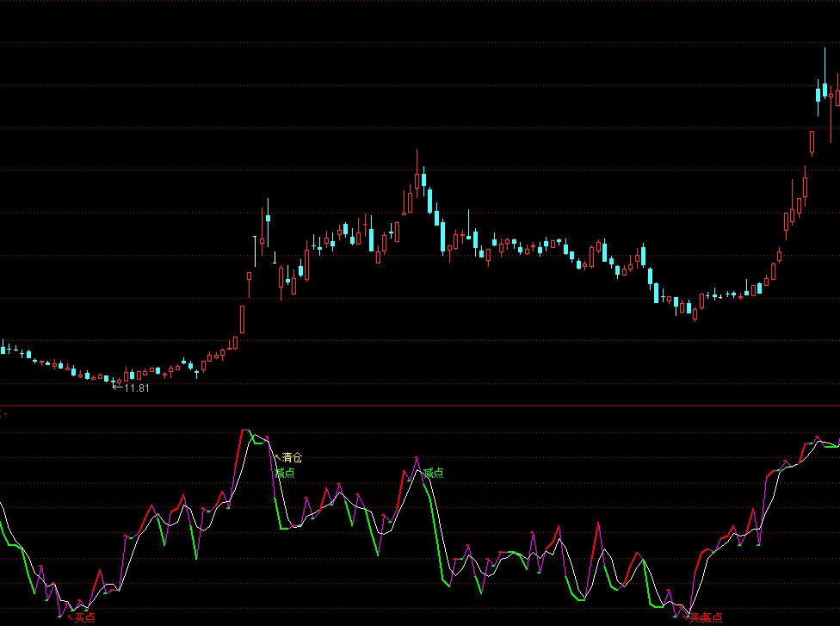Select the cyan long-wick candle after the breakout

[x=268, y=219]
